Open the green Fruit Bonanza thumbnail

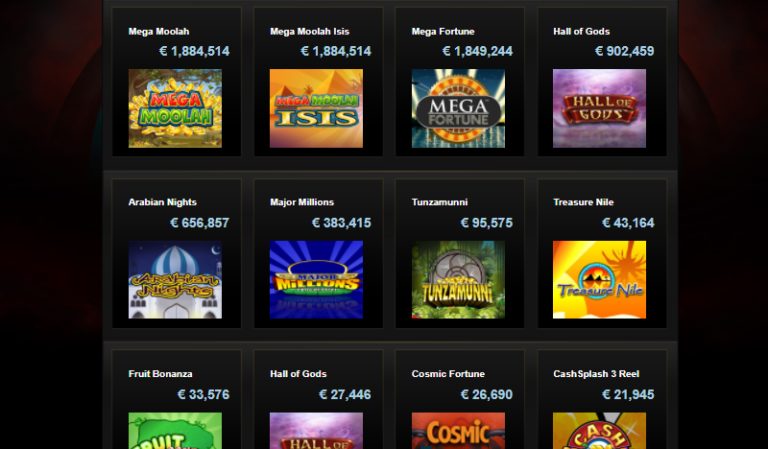175,430
